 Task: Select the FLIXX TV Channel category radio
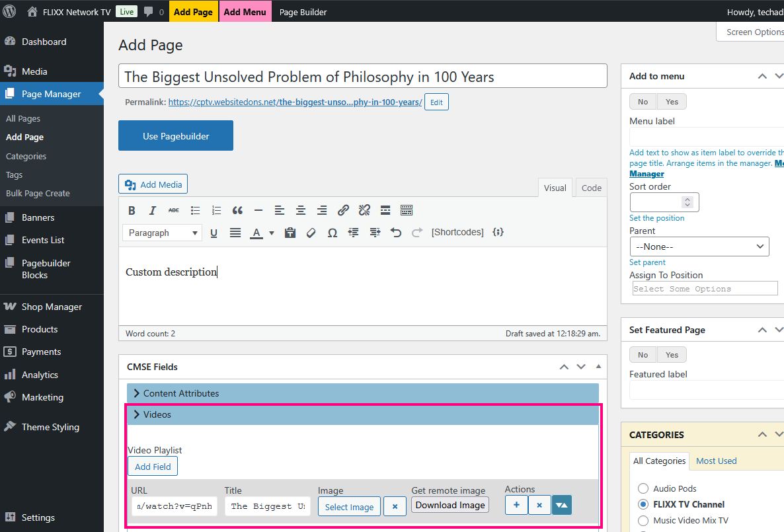[x=643, y=504]
